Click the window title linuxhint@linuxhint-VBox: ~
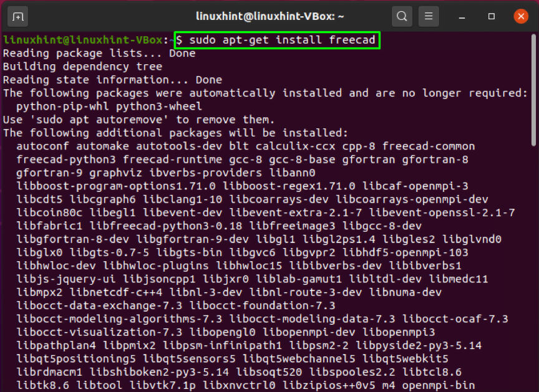Screen dimensions: 539x392 pos(270,16)
